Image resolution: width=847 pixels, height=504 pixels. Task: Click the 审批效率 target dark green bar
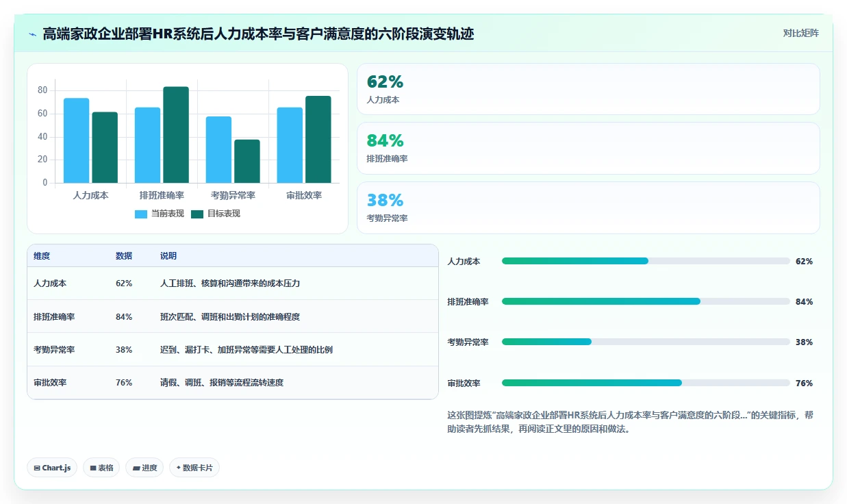coord(318,139)
